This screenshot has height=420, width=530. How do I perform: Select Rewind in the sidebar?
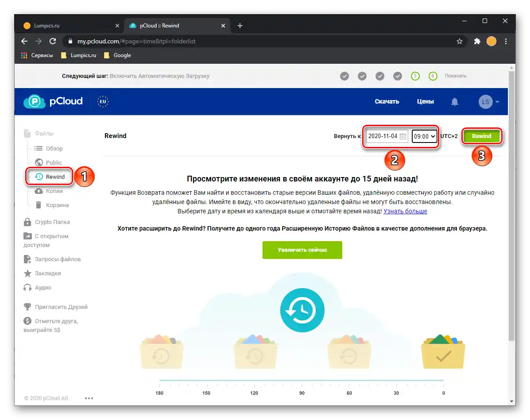coord(49,177)
